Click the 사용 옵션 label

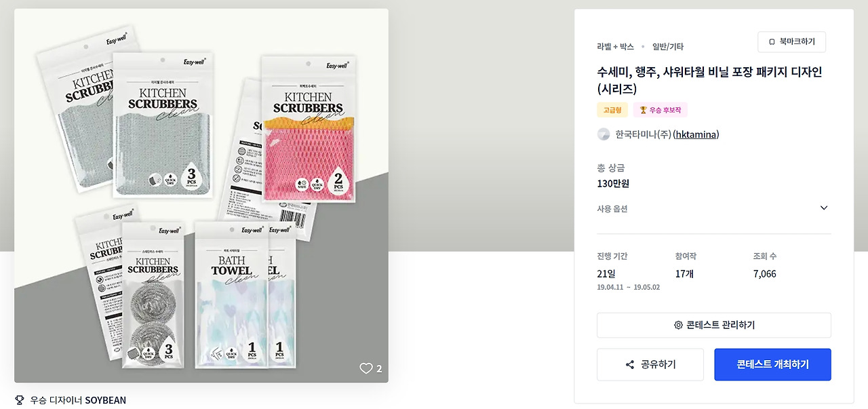tap(612, 209)
